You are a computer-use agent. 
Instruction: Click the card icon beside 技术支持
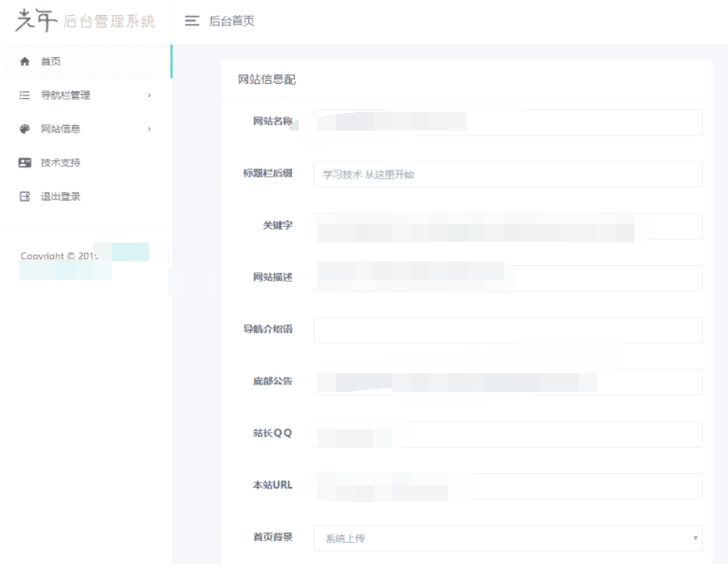(25, 162)
